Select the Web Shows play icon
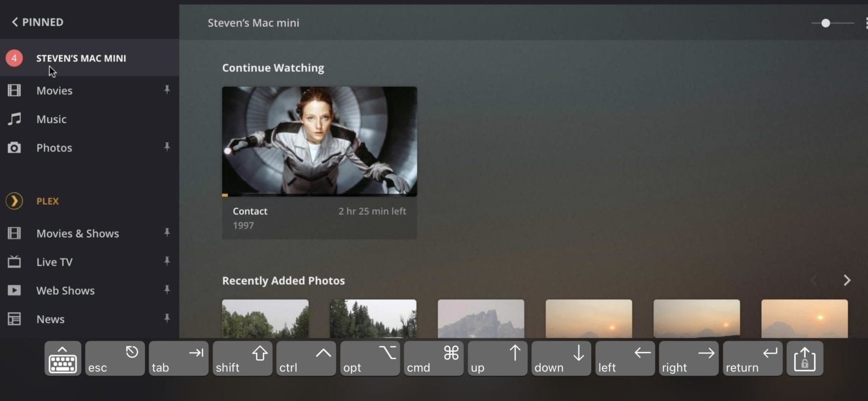Screen dimensions: 868x401 [x=14, y=290]
